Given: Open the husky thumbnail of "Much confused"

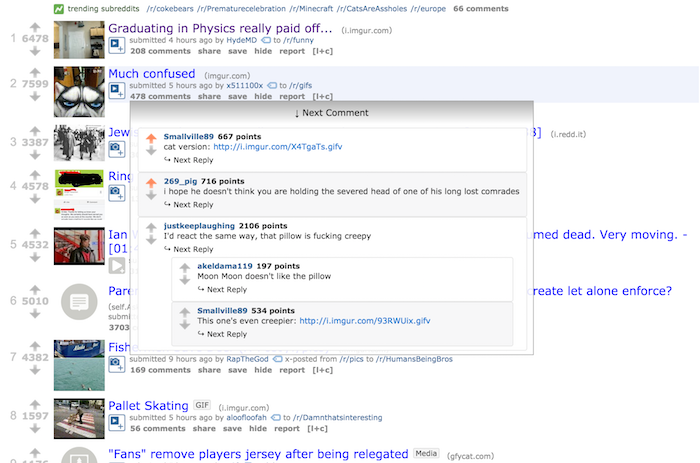Looking at the screenshot, I should (x=79, y=92).
